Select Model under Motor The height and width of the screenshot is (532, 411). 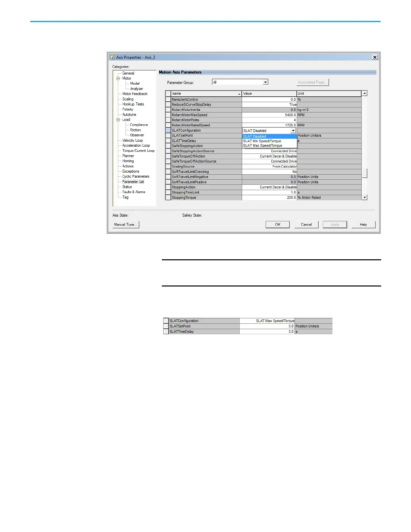(x=135, y=84)
